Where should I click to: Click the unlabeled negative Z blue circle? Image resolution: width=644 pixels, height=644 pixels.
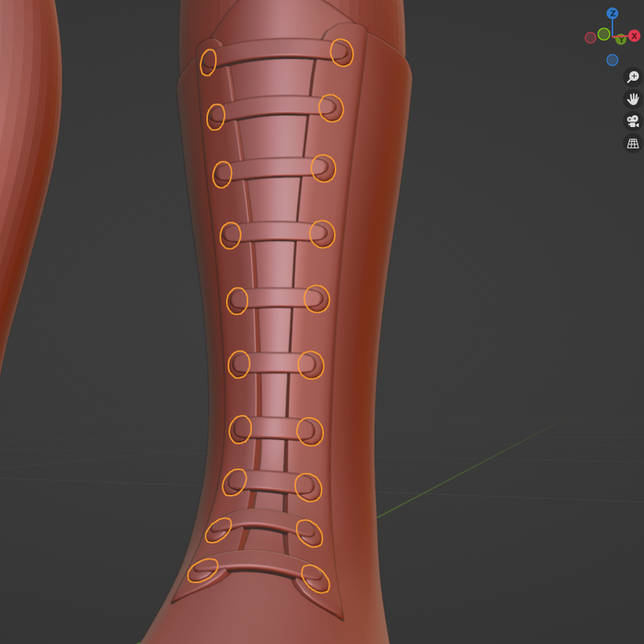tap(612, 60)
